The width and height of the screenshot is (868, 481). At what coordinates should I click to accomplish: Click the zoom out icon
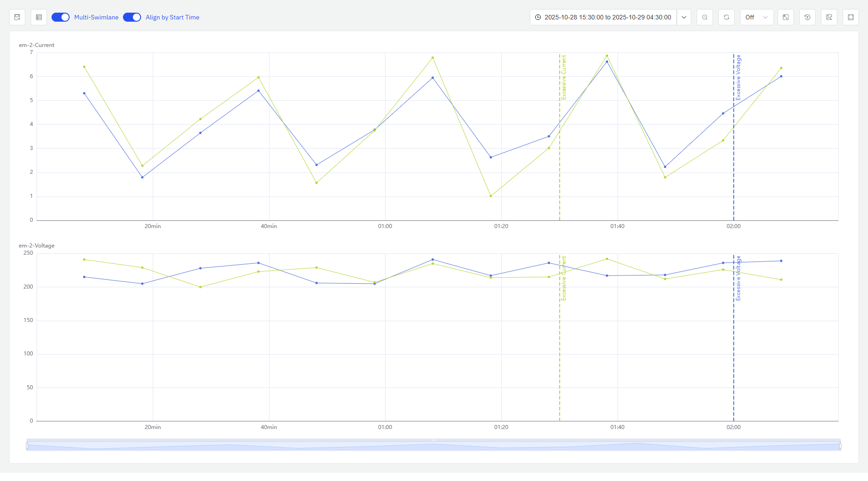[705, 17]
